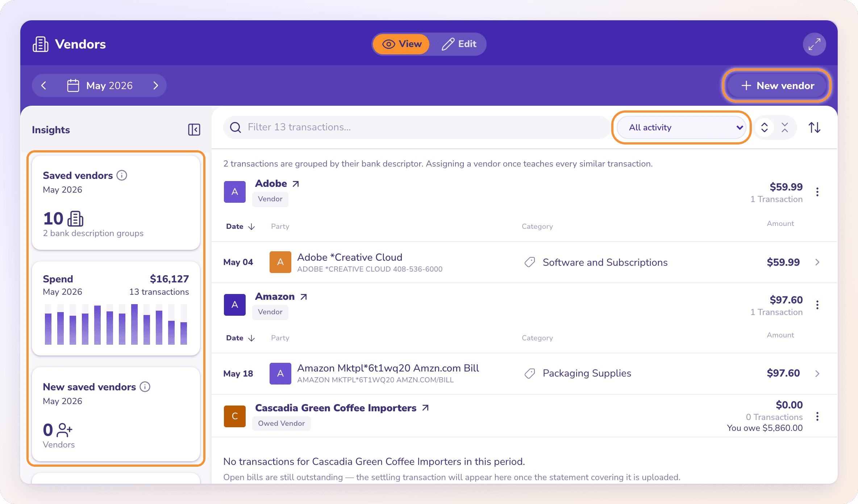Open the sort order options
This screenshot has height=504, width=858.
[815, 127]
